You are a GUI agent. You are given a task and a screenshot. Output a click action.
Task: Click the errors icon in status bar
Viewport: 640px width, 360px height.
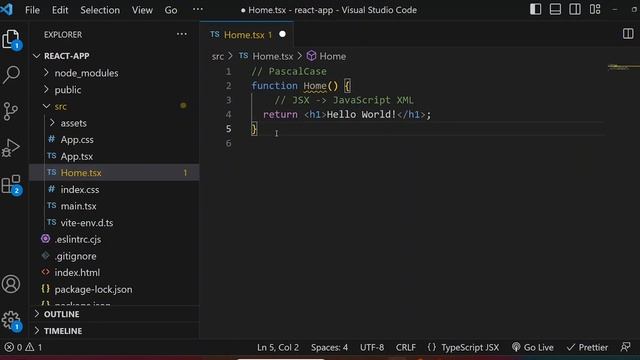click(x=9, y=347)
